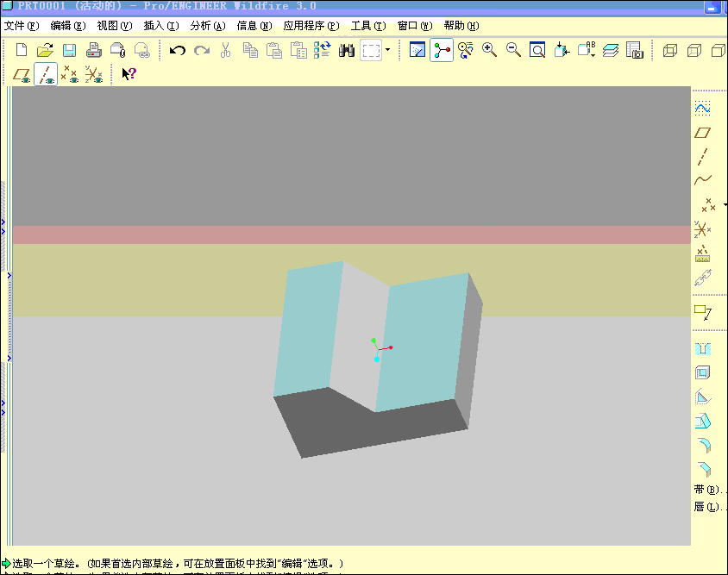The image size is (728, 575).
Task: Toggle datum axis visibility
Action: 46,74
